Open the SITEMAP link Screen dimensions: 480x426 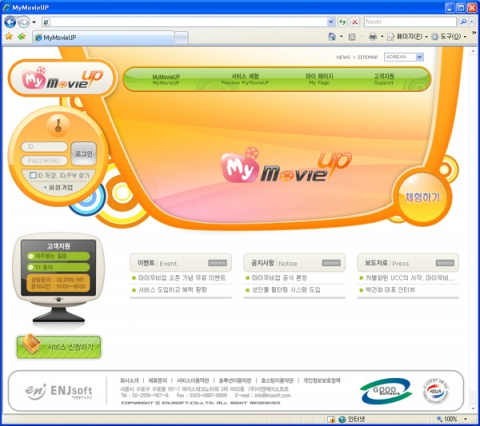point(368,57)
